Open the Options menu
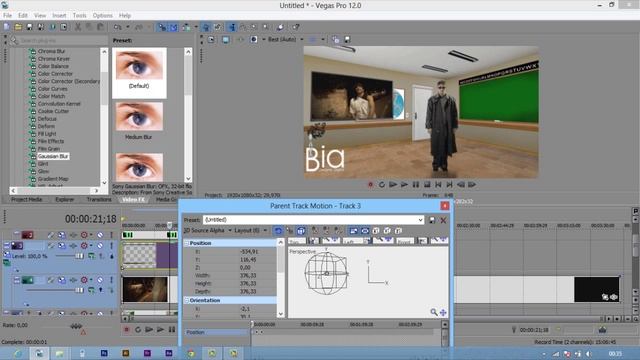The image size is (640, 360). point(102,16)
